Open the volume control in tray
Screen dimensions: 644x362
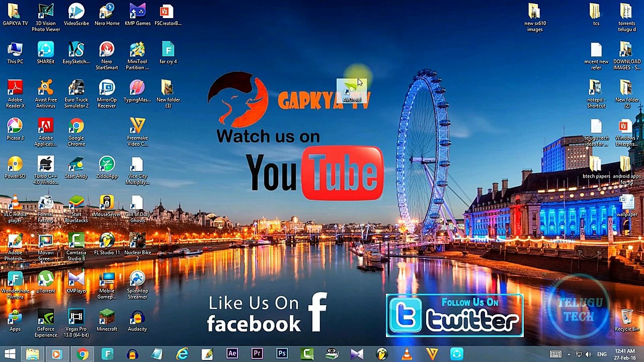pos(589,354)
